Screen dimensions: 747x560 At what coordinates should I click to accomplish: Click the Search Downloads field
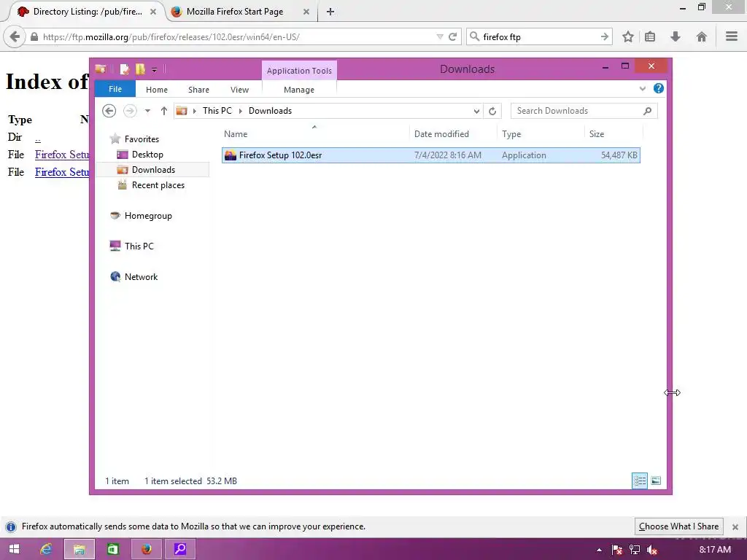click(x=584, y=111)
